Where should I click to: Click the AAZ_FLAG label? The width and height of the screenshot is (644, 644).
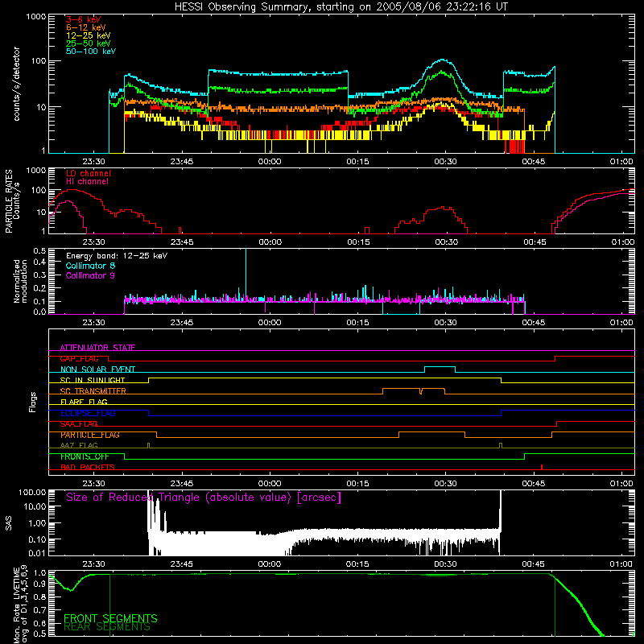[79, 446]
